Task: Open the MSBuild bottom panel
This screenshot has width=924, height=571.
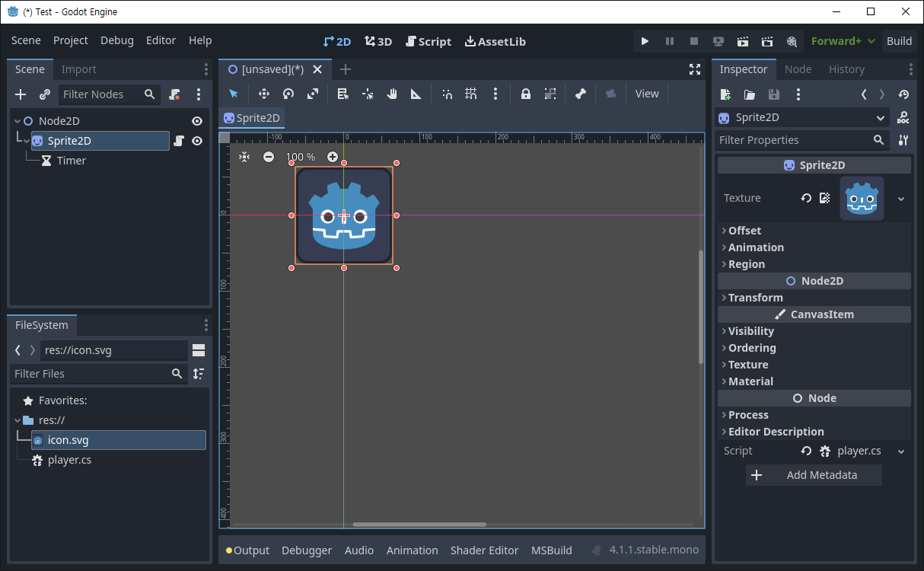Action: point(552,550)
